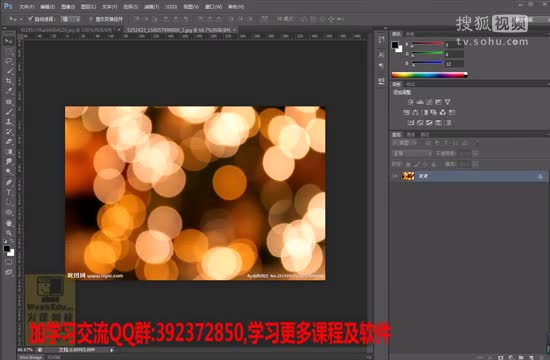The height and width of the screenshot is (360, 550).
Task: Add a Levels adjustment layer
Action: [x=420, y=102]
